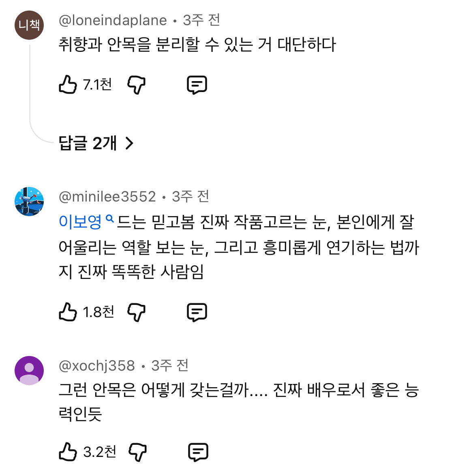Reply to @minilee3552's comment

coord(197,312)
